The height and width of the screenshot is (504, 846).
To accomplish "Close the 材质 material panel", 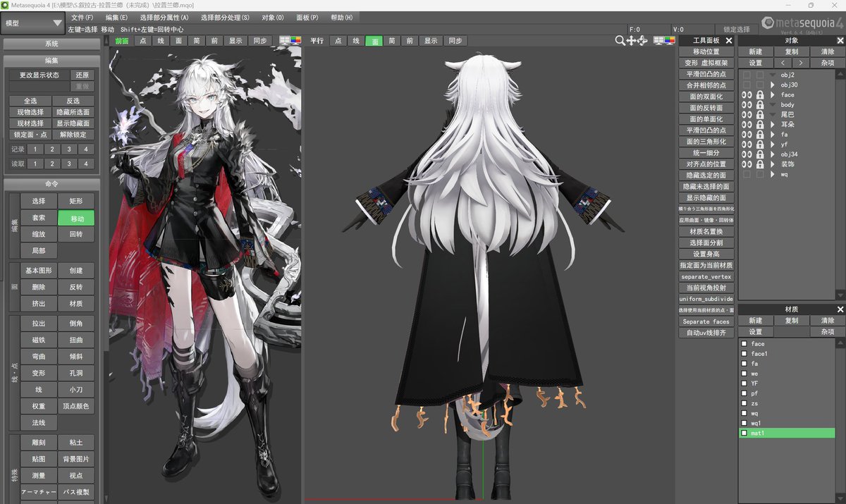I will [840, 309].
